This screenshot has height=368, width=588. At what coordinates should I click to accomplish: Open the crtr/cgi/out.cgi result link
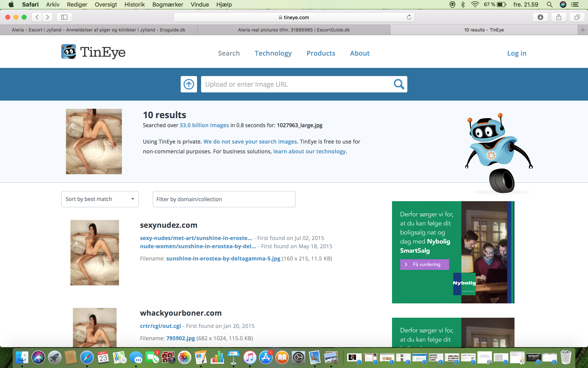[x=160, y=326]
